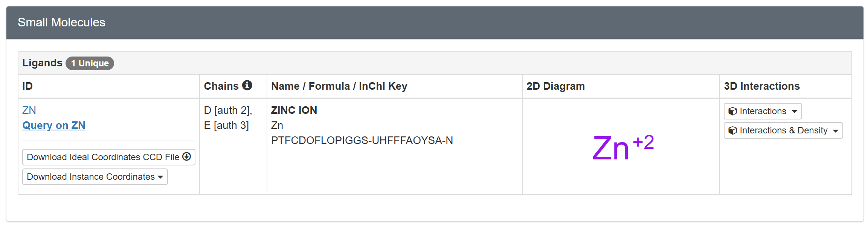Click the Zn+2 2D diagram image

[623, 148]
